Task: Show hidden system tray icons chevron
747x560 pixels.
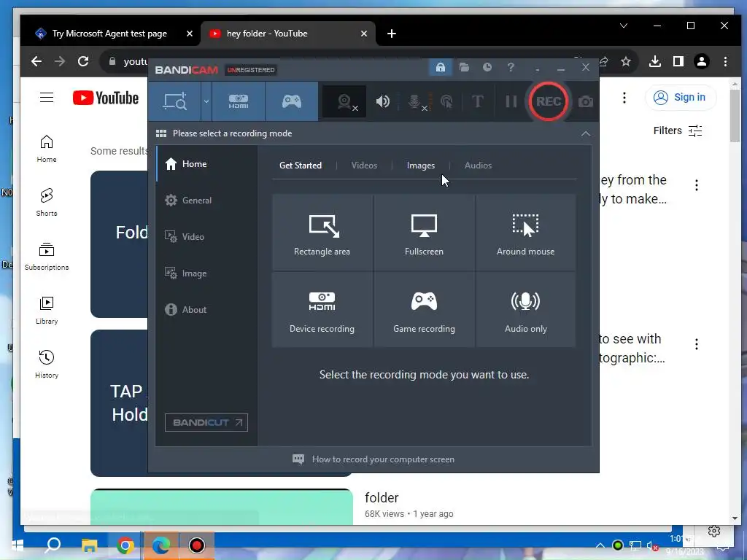Action: coord(600,545)
